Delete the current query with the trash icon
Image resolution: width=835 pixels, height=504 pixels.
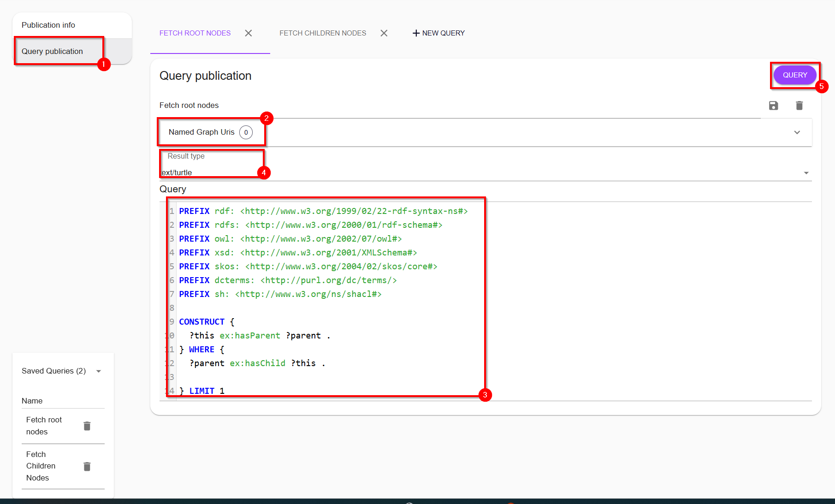pyautogui.click(x=799, y=105)
